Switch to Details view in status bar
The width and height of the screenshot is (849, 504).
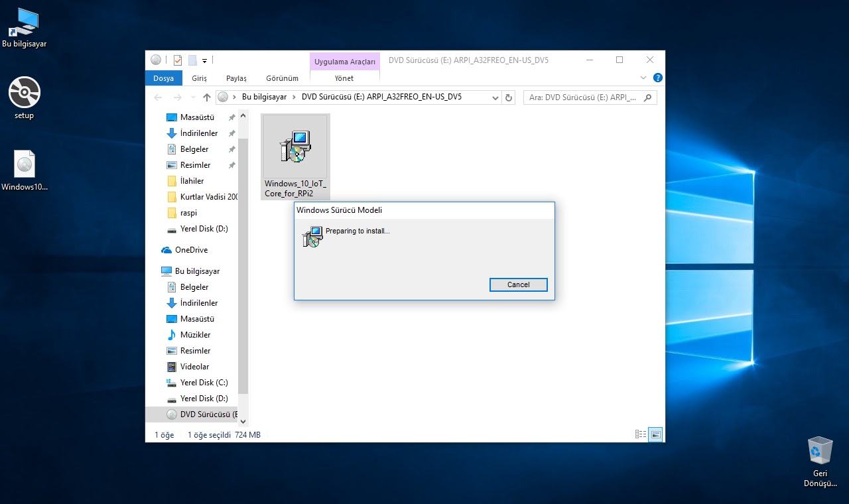pyautogui.click(x=641, y=434)
